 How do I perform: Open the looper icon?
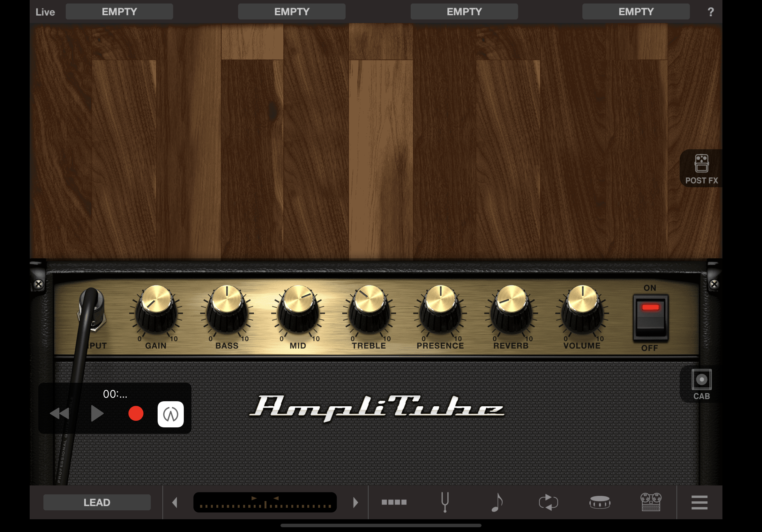click(x=548, y=502)
